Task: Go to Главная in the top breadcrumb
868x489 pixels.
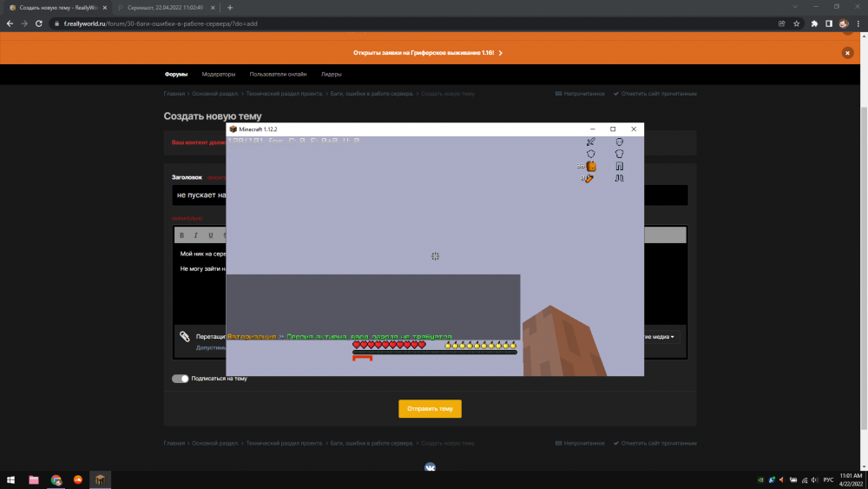Action: [174, 94]
